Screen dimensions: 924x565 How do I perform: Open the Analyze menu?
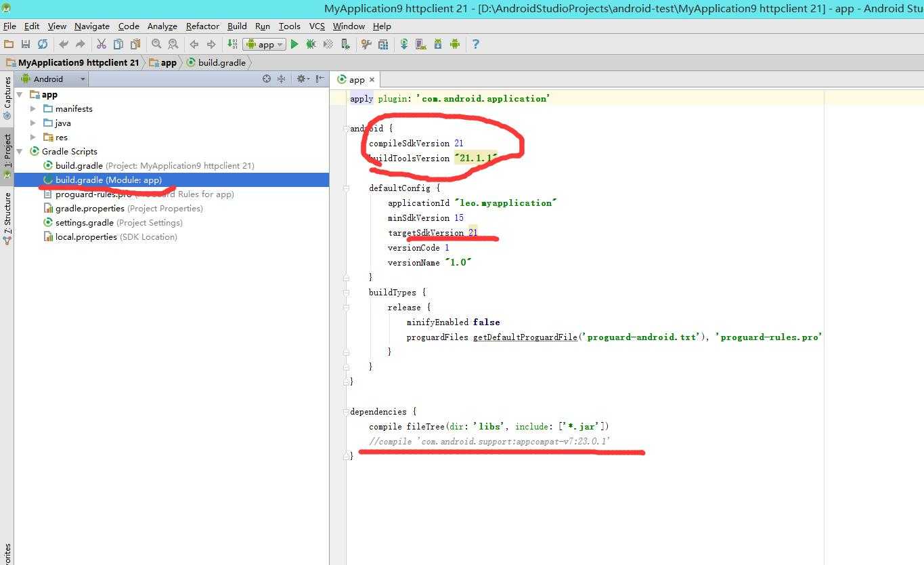point(162,26)
